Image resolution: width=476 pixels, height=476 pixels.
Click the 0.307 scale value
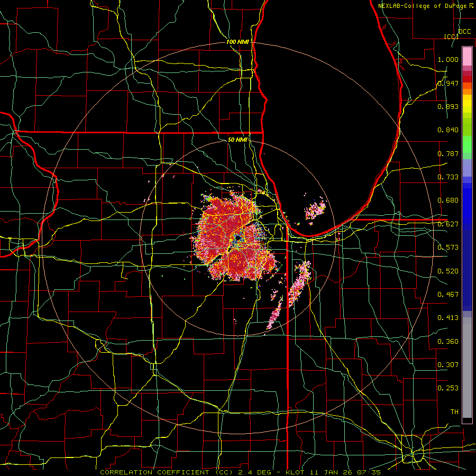[x=448, y=365]
